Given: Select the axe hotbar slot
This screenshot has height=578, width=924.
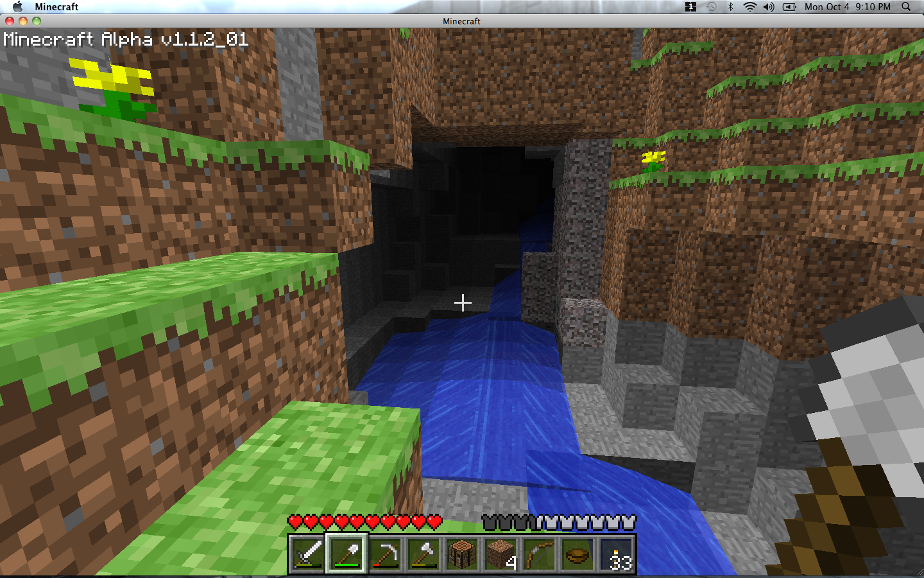Looking at the screenshot, I should 424,554.
